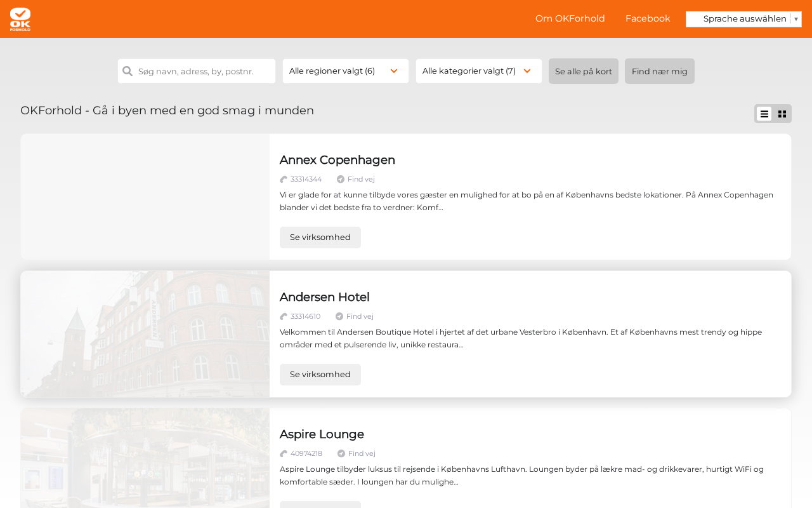812x508 pixels.
Task: Open the Om OKForhold menu item
Action: pyautogui.click(x=570, y=18)
